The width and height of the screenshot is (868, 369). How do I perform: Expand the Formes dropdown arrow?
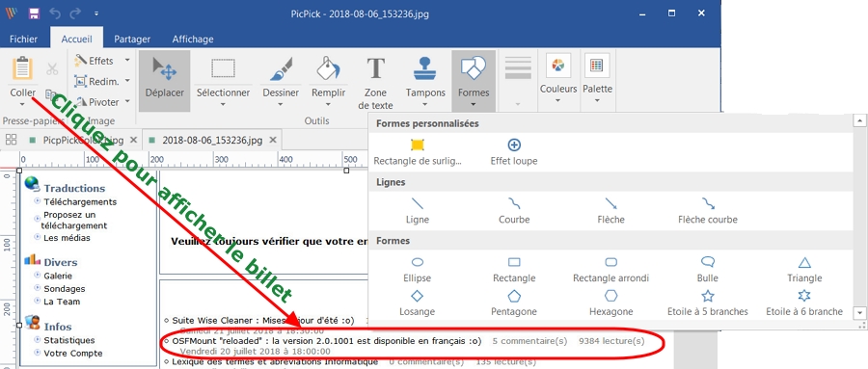(x=474, y=104)
